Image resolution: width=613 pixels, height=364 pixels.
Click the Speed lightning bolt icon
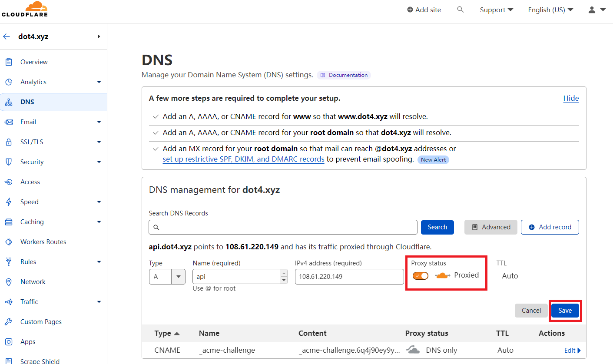[x=8, y=202]
